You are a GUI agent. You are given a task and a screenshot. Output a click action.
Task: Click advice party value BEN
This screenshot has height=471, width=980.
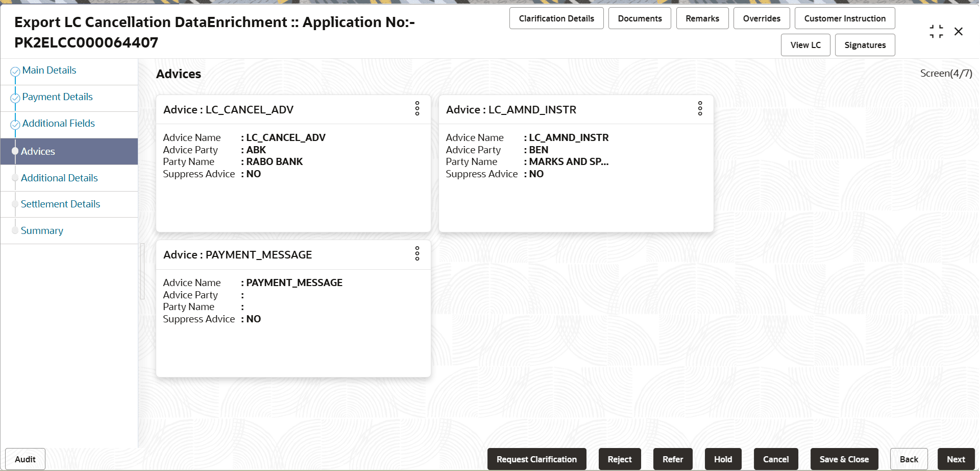point(538,150)
